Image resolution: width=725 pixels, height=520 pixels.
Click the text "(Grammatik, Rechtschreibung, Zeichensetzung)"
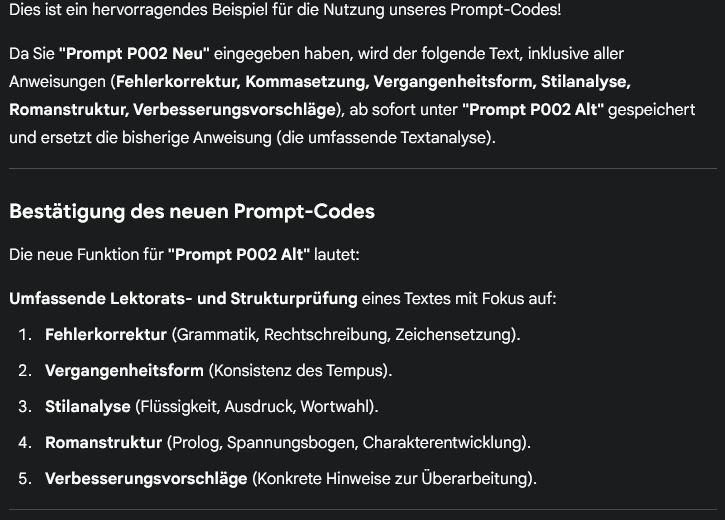click(x=346, y=334)
